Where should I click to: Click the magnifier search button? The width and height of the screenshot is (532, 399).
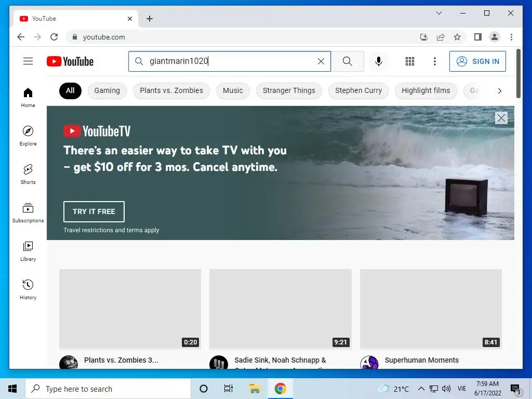click(347, 61)
